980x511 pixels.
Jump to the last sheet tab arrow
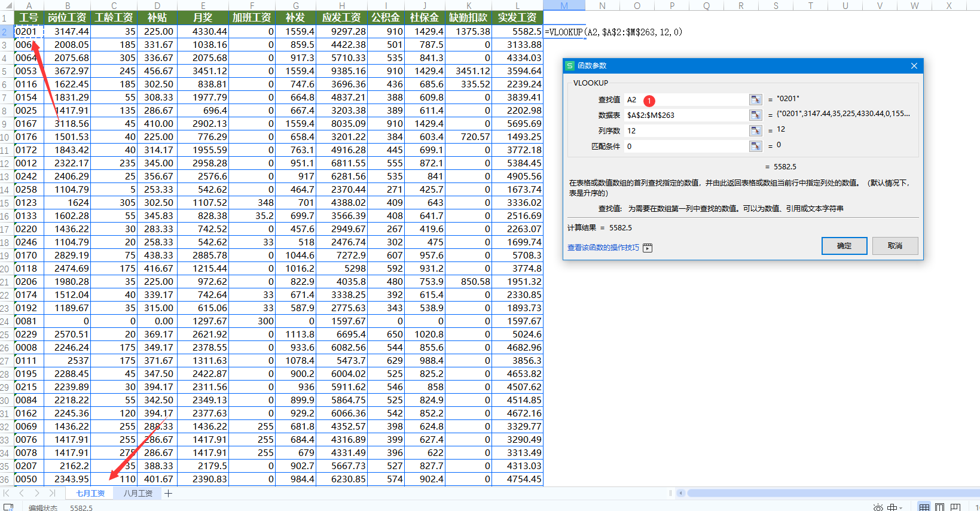(x=52, y=493)
